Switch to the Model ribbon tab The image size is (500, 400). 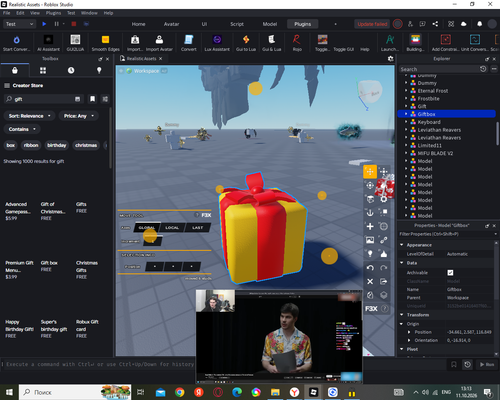pyautogui.click(x=270, y=24)
